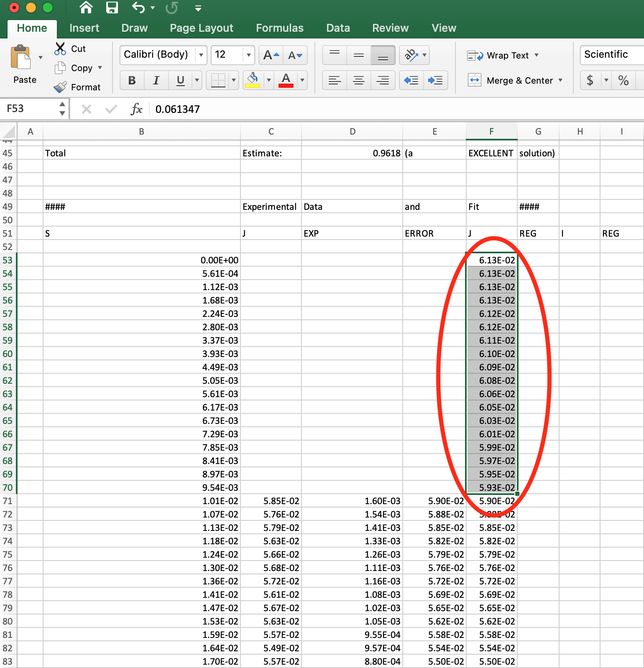
Task: Toggle underline formatting
Action: click(180, 80)
